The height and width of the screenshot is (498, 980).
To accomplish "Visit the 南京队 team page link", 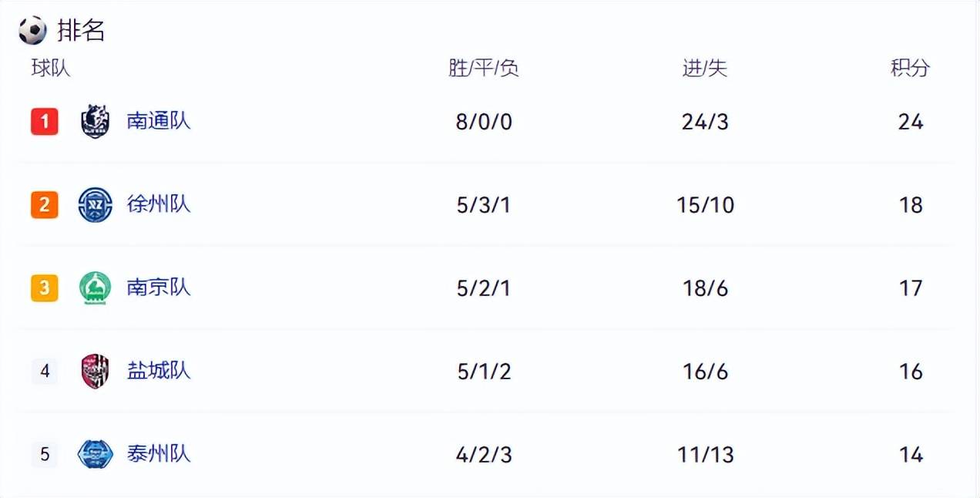I will tap(159, 288).
